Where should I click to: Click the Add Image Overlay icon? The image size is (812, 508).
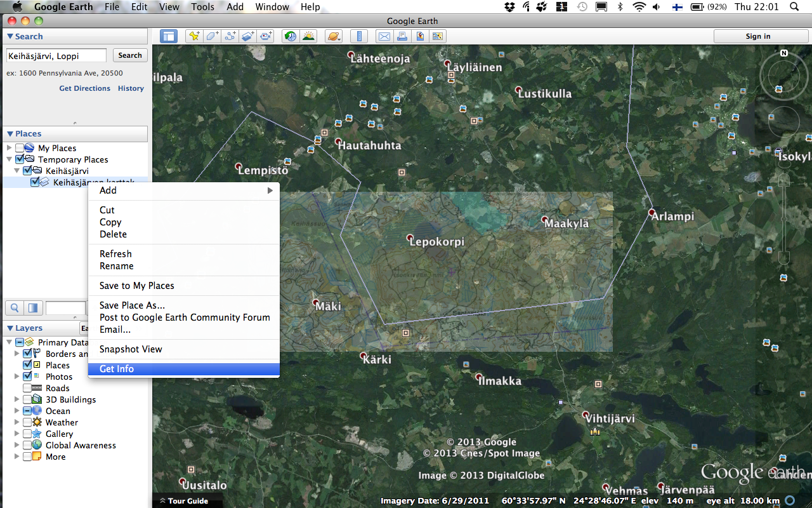248,36
